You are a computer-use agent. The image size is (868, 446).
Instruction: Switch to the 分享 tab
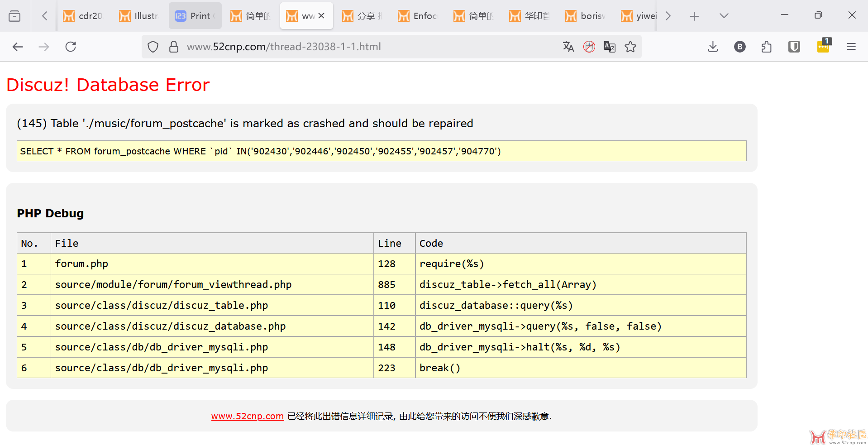[x=362, y=16]
